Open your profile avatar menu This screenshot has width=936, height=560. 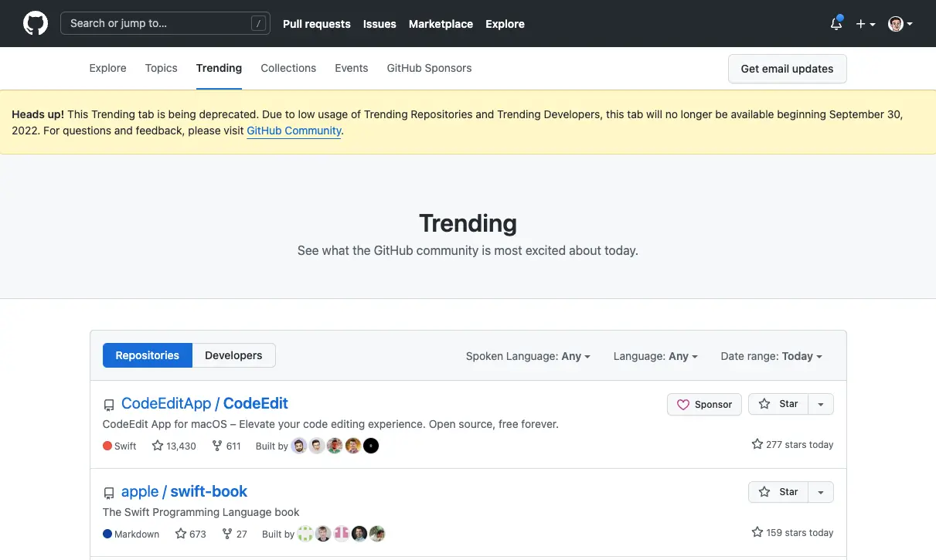[894, 24]
